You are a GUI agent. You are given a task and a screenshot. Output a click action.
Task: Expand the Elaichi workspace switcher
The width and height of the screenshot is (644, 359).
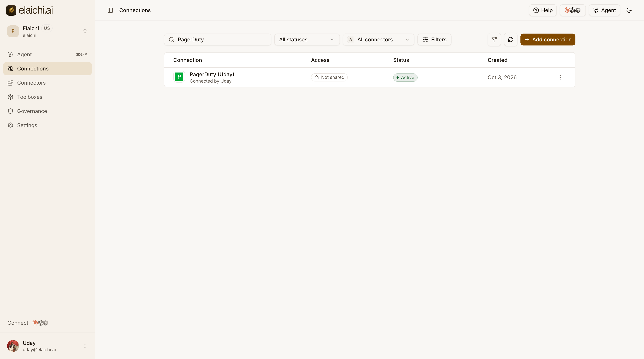coord(85,32)
